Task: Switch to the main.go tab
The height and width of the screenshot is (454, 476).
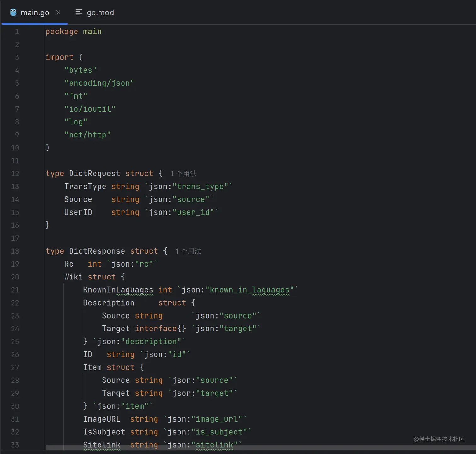Action: coord(35,13)
